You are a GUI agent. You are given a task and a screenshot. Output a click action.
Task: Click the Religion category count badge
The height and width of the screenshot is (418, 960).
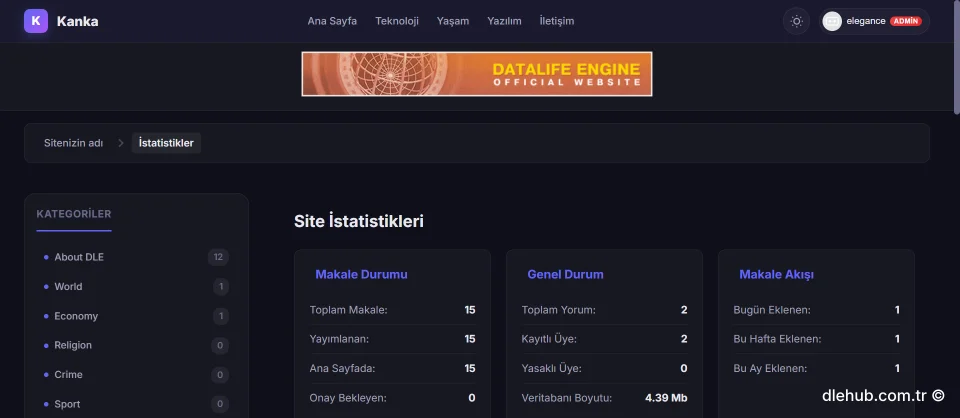220,345
